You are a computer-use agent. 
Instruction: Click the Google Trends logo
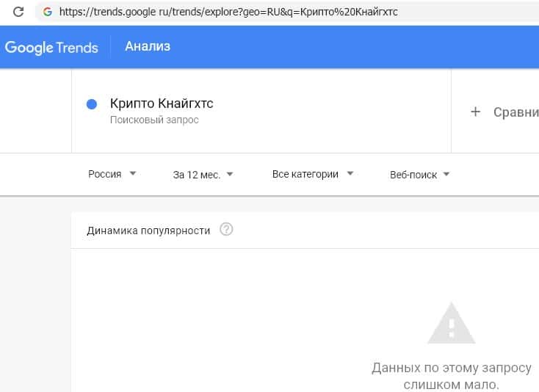click(51, 47)
